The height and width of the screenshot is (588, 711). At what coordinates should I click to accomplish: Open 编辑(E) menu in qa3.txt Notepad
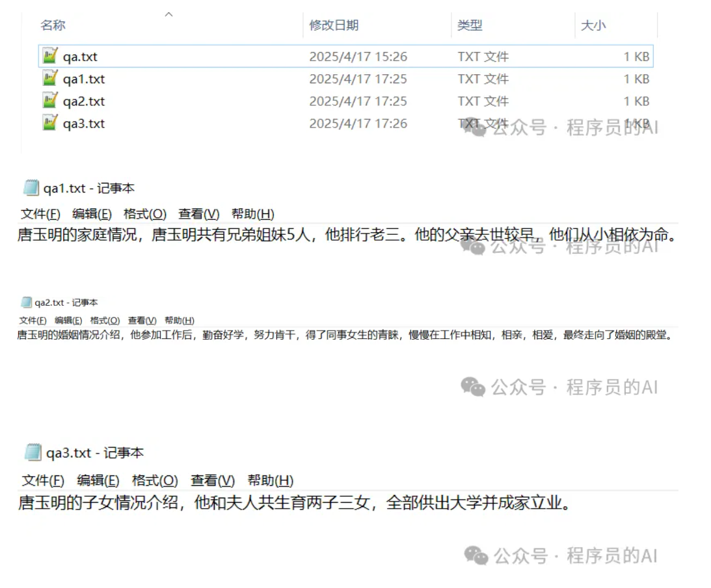98,481
